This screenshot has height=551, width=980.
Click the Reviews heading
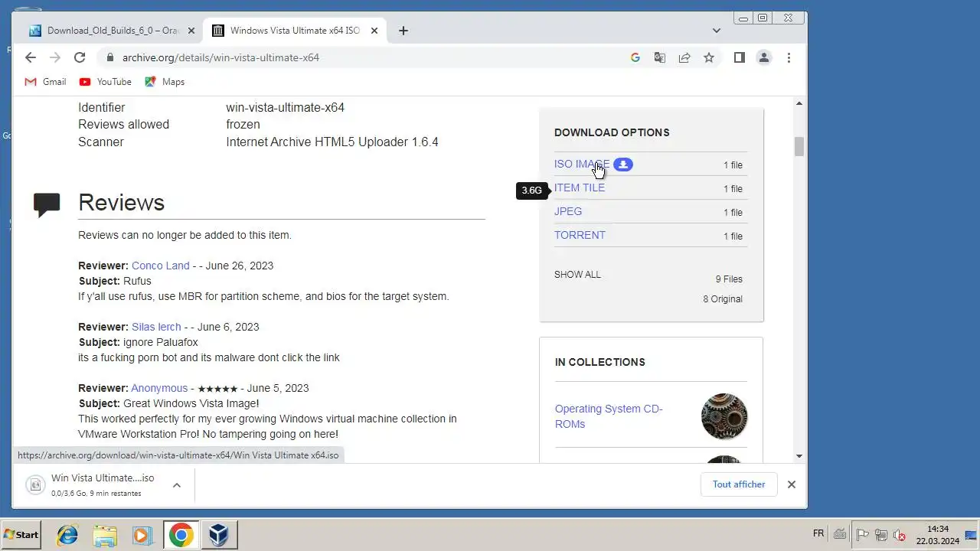tap(121, 202)
